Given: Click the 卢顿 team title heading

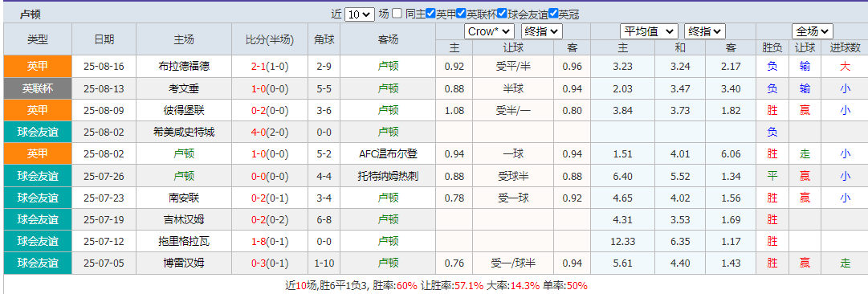Looking at the screenshot, I should pos(30,15).
